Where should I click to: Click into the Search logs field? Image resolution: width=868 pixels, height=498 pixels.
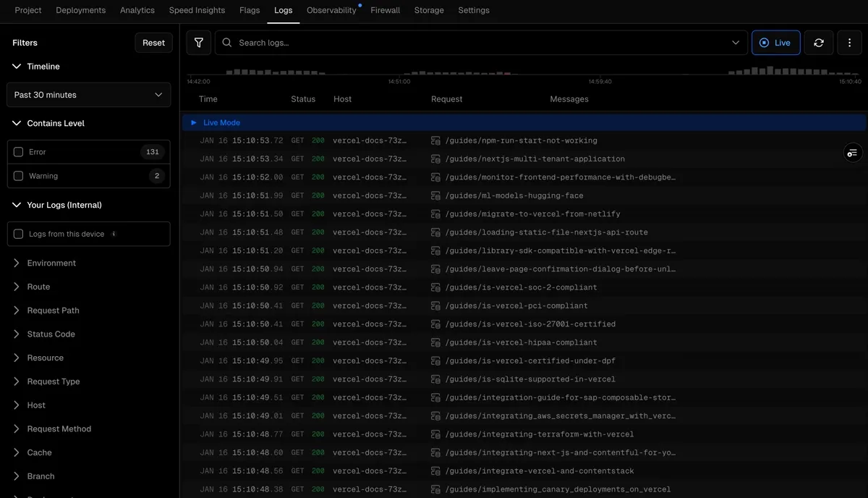pyautogui.click(x=481, y=43)
